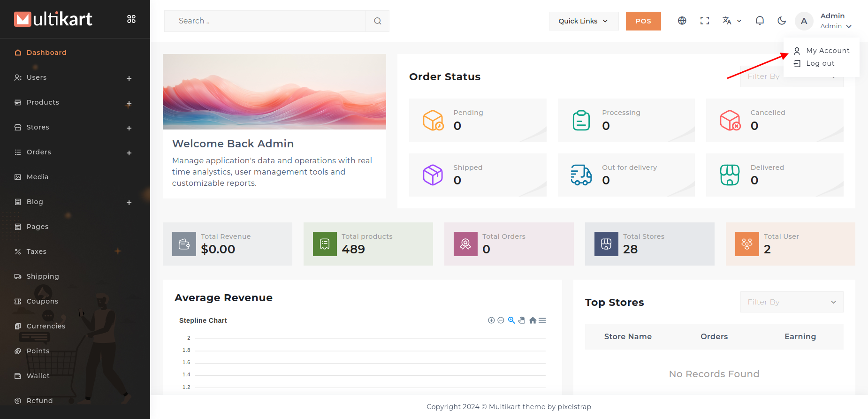Click the chart zoom out icon
Image resolution: width=868 pixels, height=419 pixels.
tap(501, 320)
